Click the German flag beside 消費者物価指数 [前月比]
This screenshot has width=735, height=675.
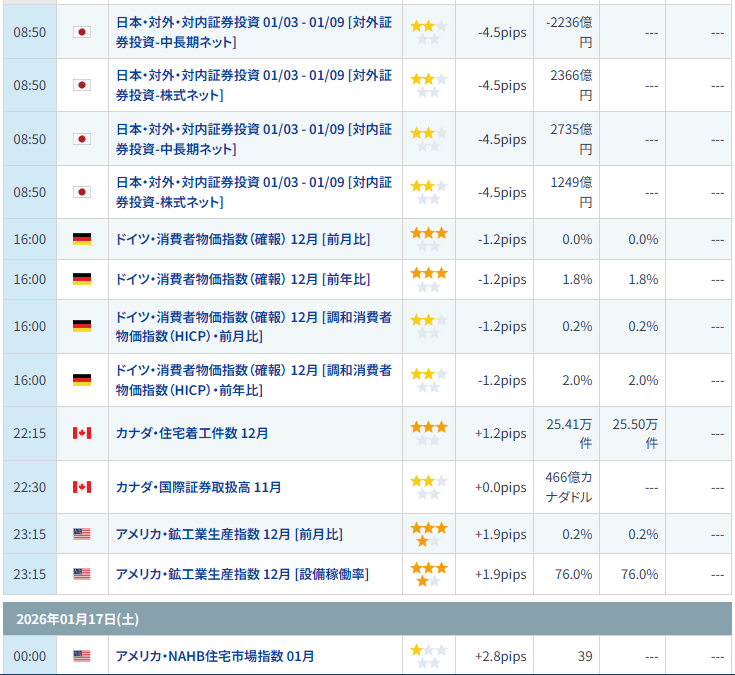point(82,239)
